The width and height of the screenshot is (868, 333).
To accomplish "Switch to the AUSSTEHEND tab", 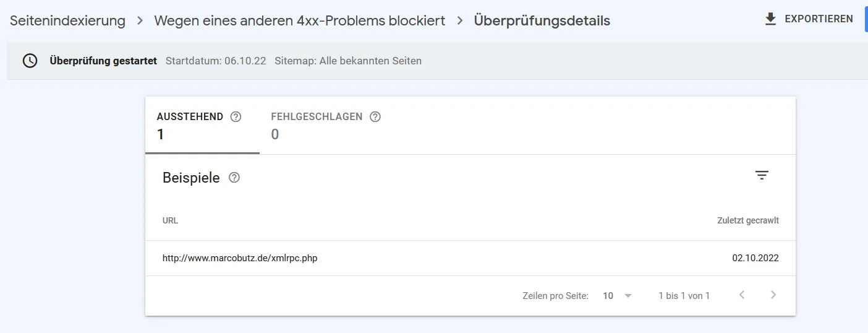I will click(202, 126).
